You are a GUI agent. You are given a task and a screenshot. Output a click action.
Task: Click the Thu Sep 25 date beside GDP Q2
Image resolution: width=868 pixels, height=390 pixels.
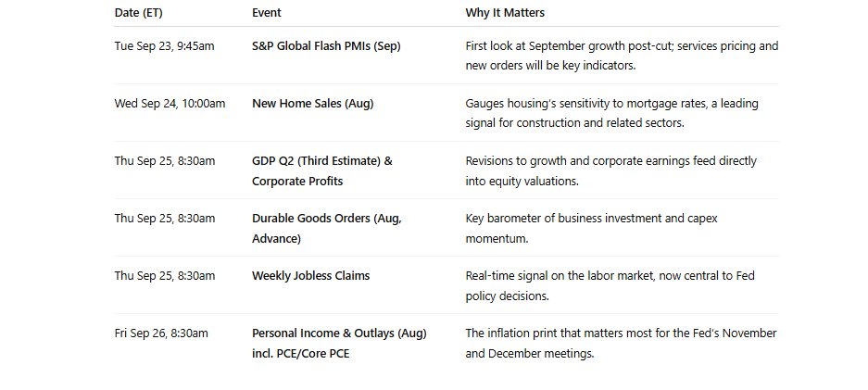tap(164, 161)
